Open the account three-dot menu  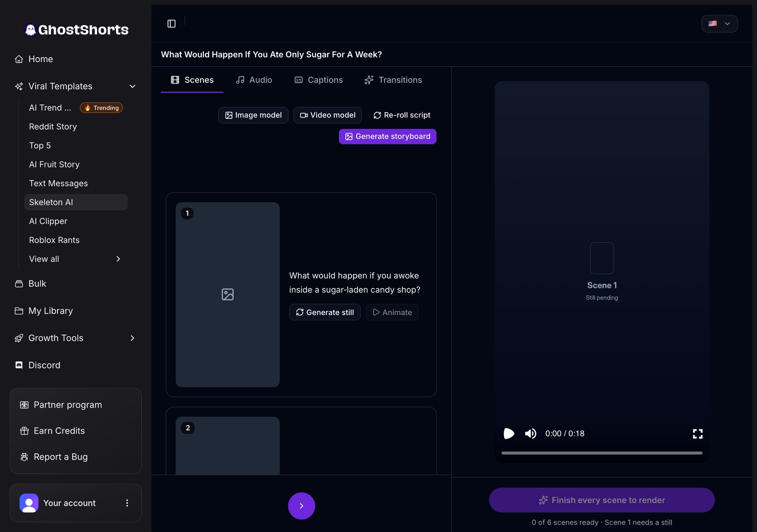click(x=127, y=503)
